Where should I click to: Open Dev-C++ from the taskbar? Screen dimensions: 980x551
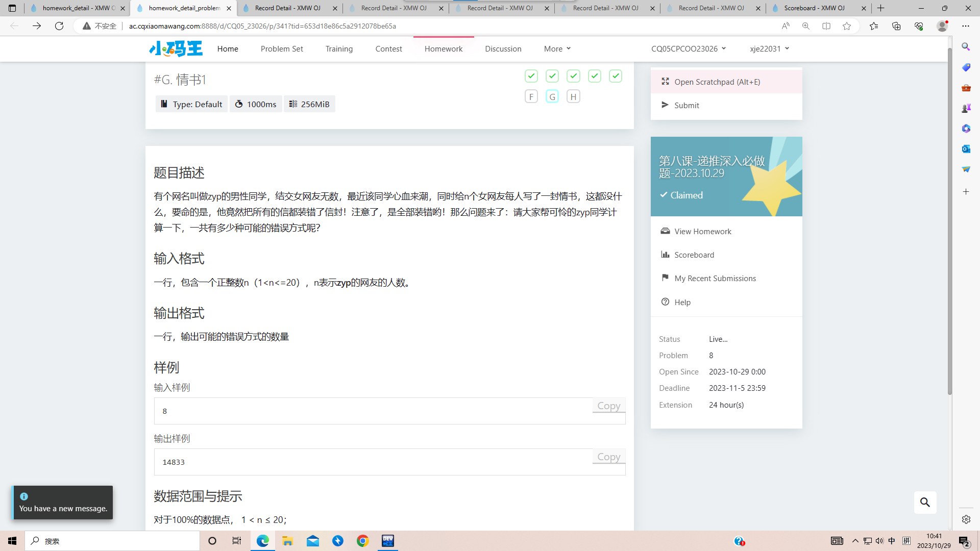point(388,541)
